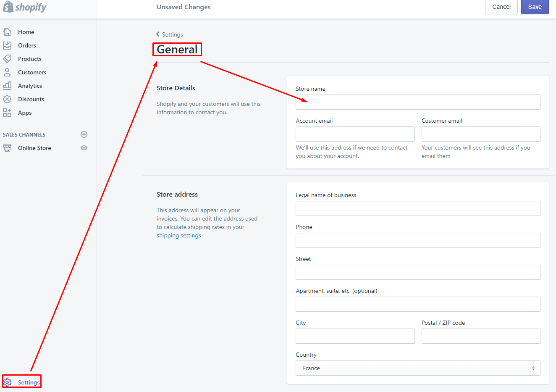The image size is (556, 392).
Task: Go back via the Settings breadcrumb chevron
Action: point(158,34)
